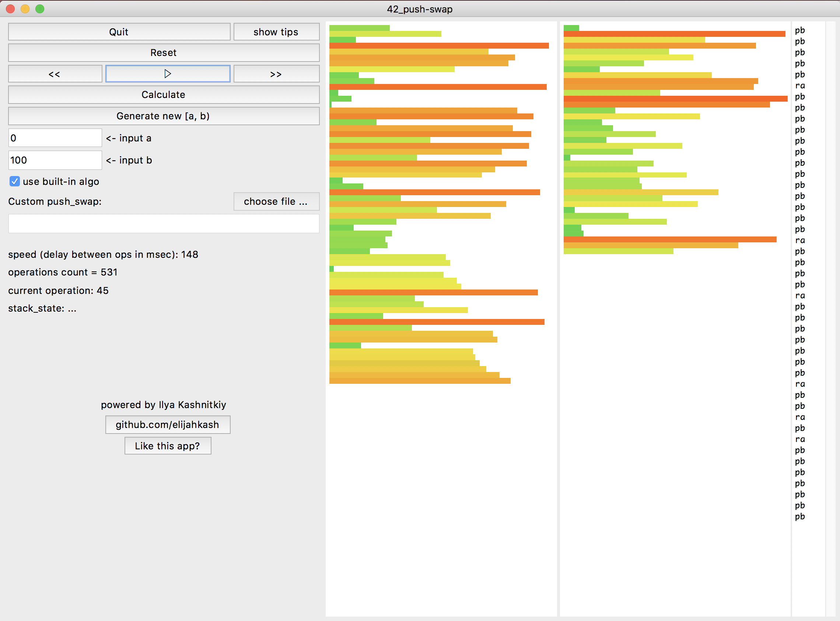
Task: Click the Like this app? button
Action: point(167,446)
